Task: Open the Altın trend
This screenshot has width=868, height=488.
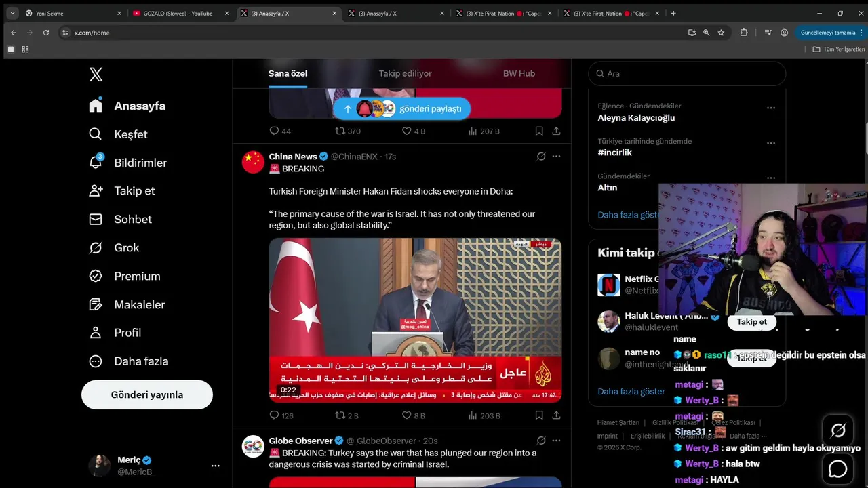Action: click(607, 188)
